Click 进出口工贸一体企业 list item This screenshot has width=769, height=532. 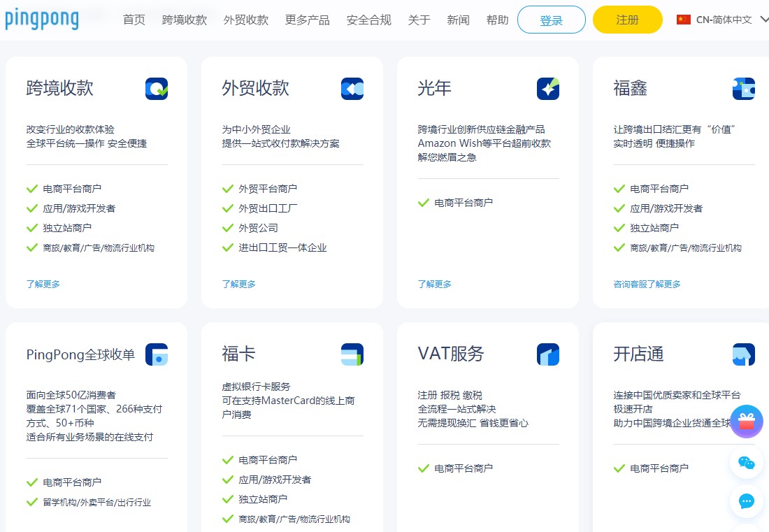[282, 247]
